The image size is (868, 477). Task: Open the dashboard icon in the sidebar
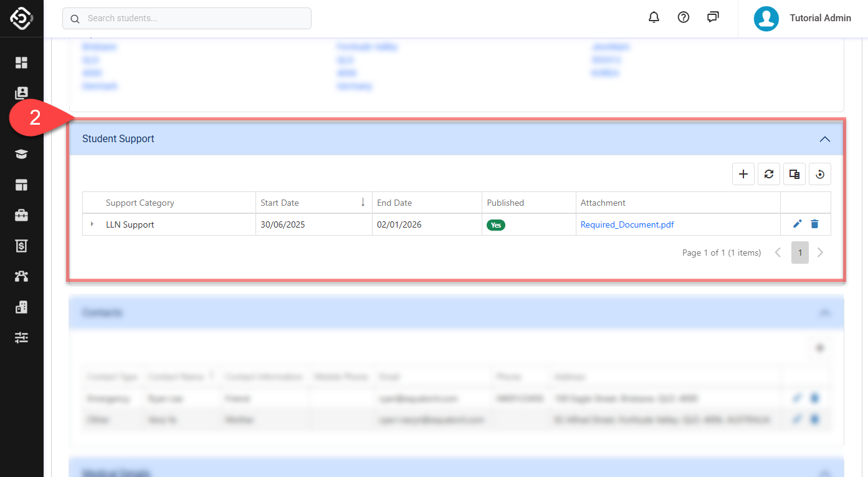22,62
